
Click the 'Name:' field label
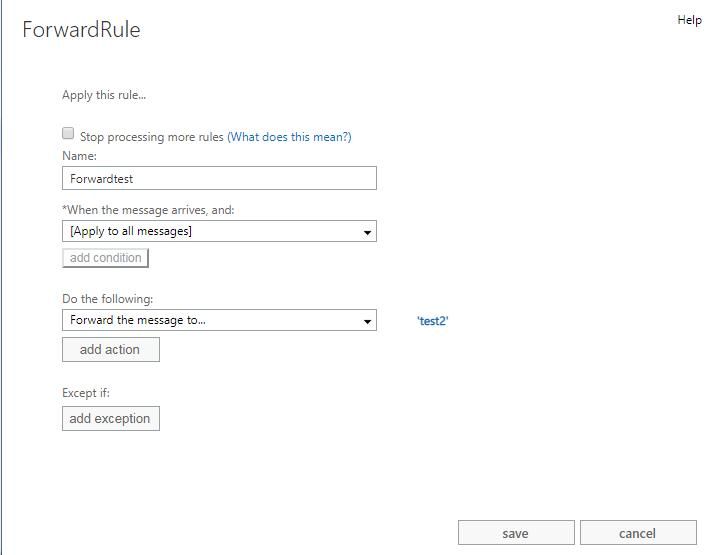tap(80, 156)
